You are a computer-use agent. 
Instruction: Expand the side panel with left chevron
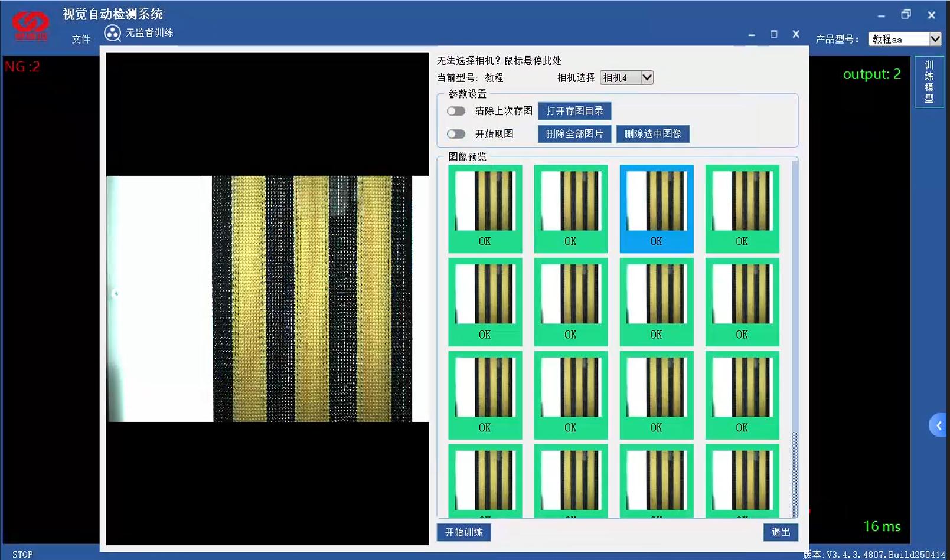(x=938, y=425)
